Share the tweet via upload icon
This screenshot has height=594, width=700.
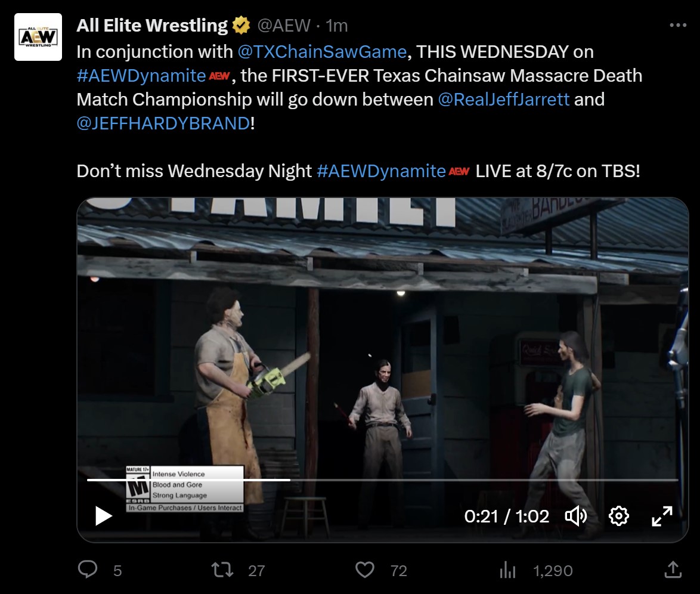pyautogui.click(x=673, y=570)
